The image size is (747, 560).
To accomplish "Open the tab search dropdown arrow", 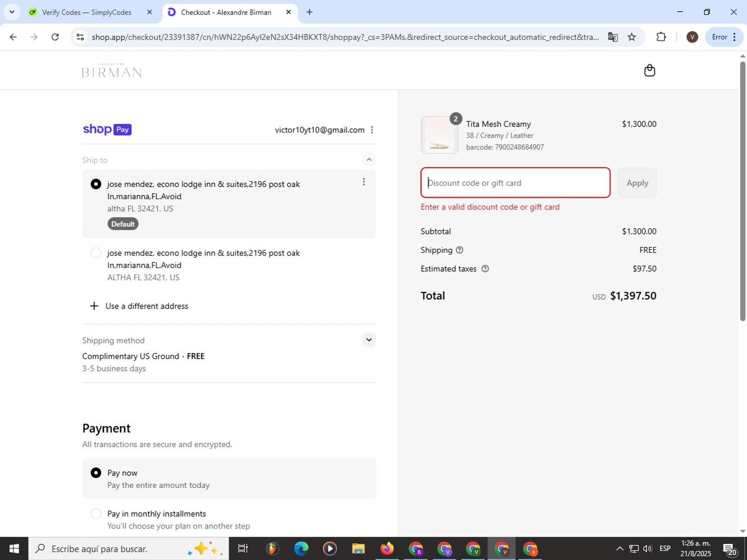I will click(11, 12).
